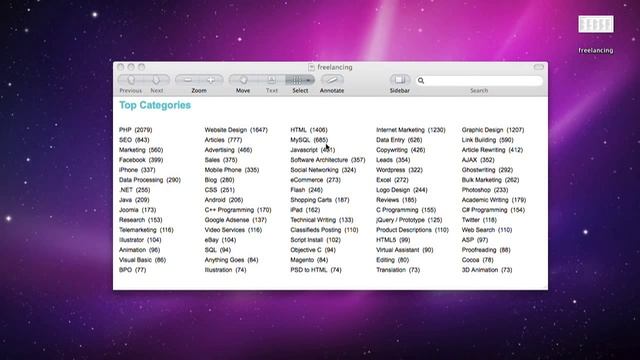Click the Shopping Carts (187) entry
Screen dimensions: 640x360
pos(320,200)
